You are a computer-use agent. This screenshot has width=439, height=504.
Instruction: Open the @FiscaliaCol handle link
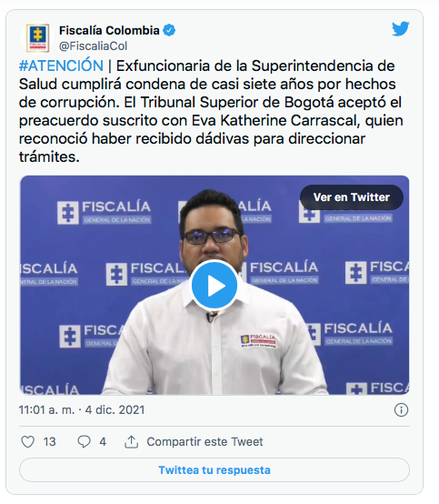[x=93, y=46]
